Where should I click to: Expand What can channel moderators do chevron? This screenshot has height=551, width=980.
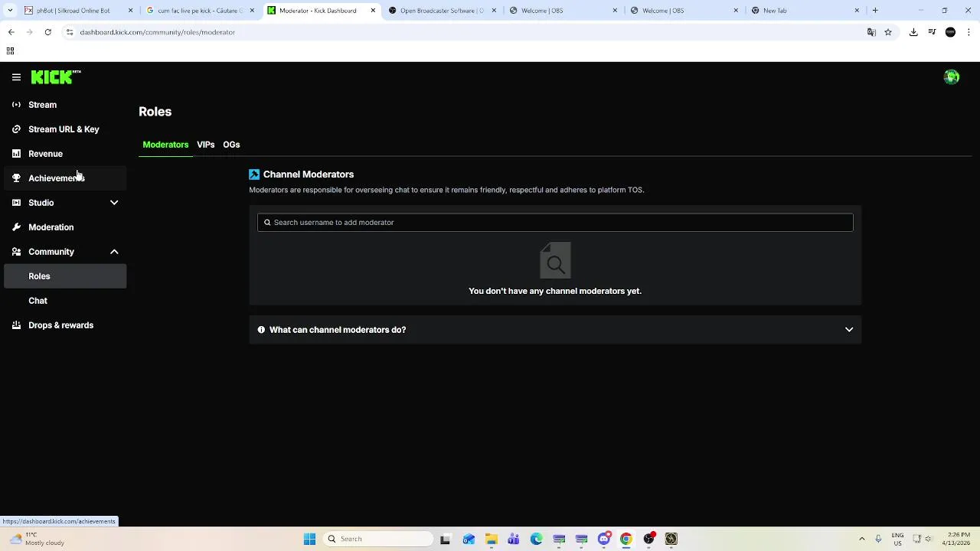click(x=849, y=330)
